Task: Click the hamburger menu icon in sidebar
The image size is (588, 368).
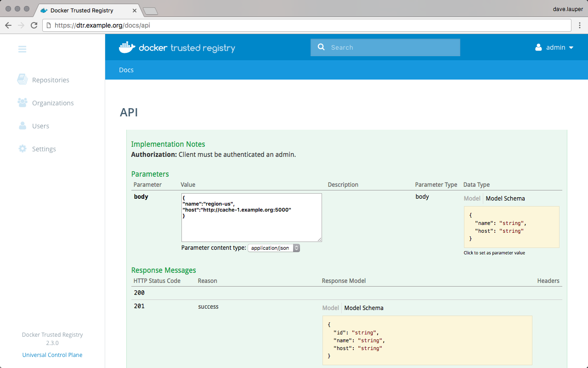Action: pyautogui.click(x=22, y=49)
